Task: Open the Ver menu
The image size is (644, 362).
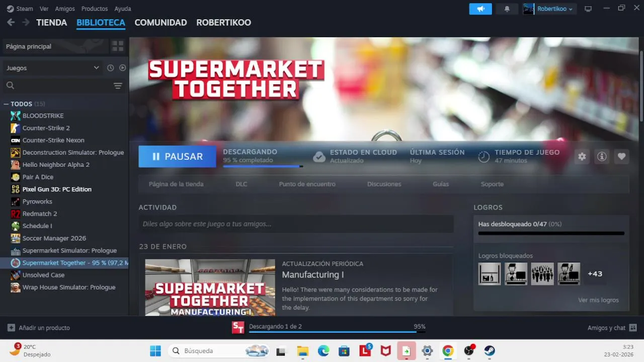Action: click(44, 9)
